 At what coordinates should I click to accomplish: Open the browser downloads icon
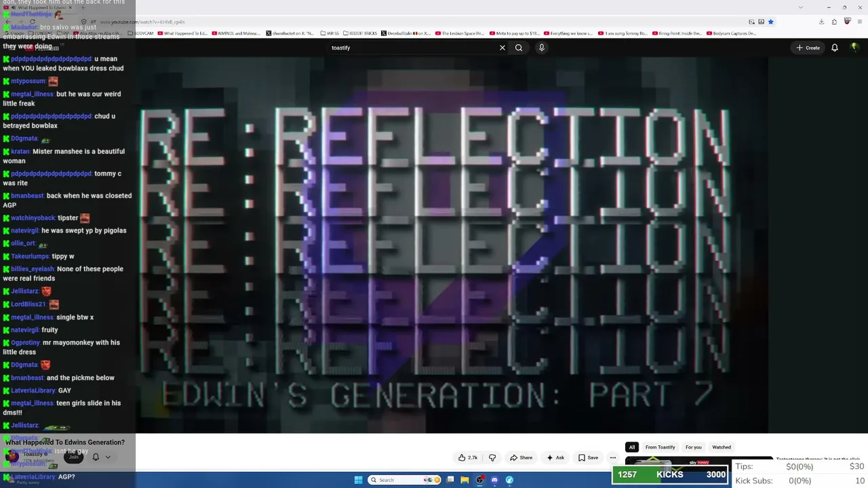pos(821,22)
